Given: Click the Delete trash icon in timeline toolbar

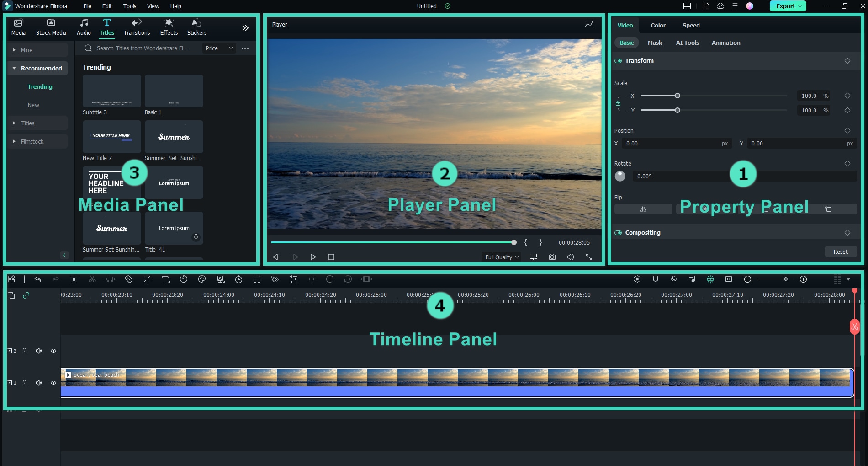Looking at the screenshot, I should 74,279.
